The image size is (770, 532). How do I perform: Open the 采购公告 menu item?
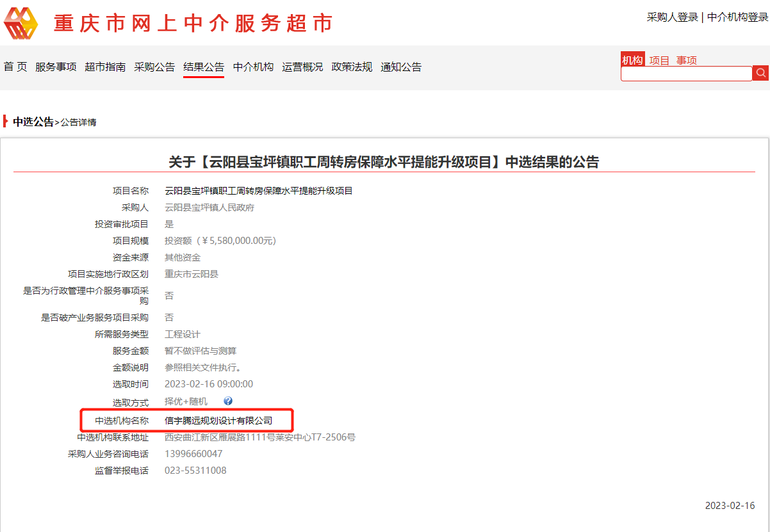pyautogui.click(x=154, y=67)
